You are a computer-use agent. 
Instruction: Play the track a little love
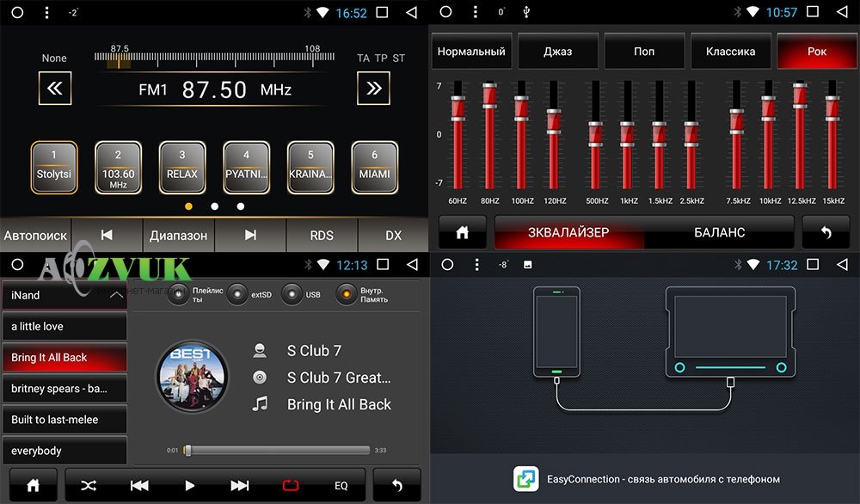click(x=64, y=326)
